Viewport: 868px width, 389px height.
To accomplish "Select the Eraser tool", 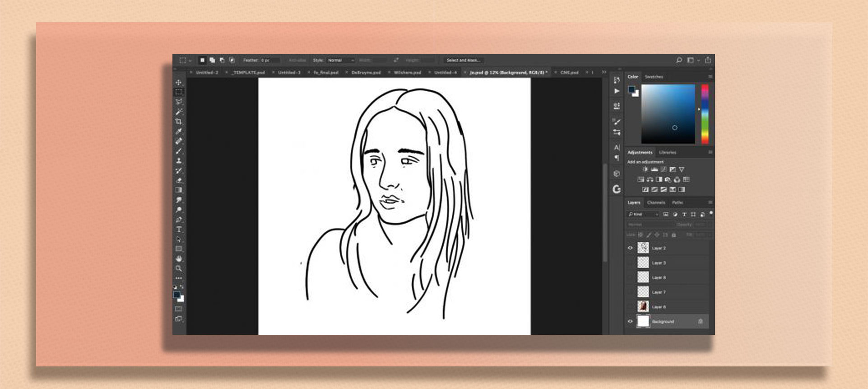I will 179,180.
